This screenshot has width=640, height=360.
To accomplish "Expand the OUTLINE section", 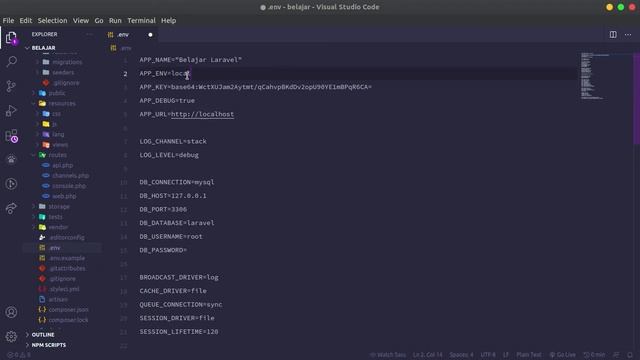I will click(x=43, y=335).
